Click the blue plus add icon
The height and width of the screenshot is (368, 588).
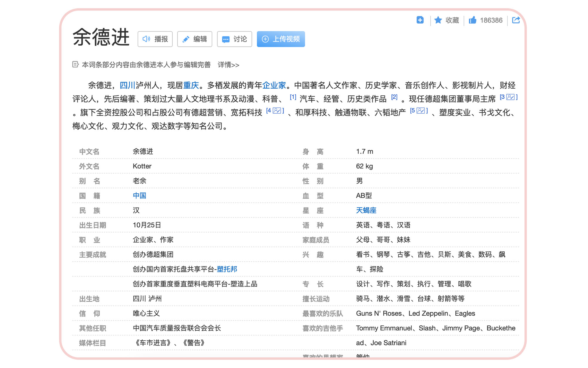point(420,20)
